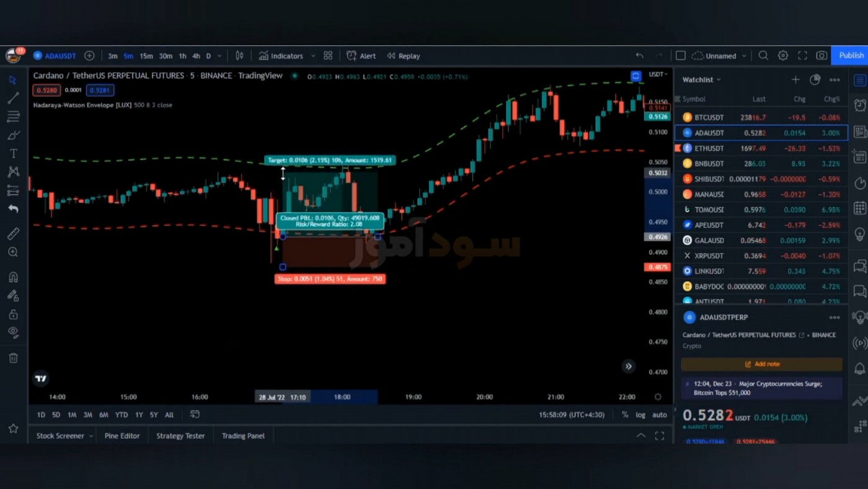Click the trash remove drawings icon
Image resolution: width=868 pixels, height=489 pixels.
coord(13,358)
